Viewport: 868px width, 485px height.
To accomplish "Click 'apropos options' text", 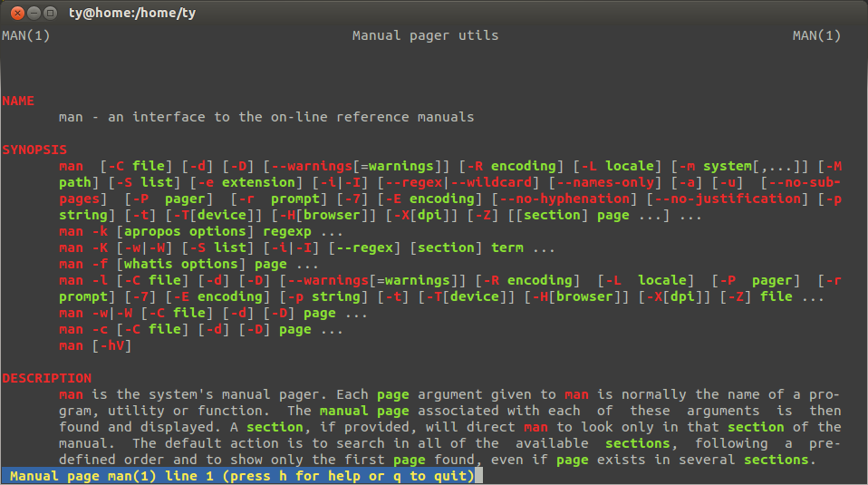I will click(x=185, y=231).
